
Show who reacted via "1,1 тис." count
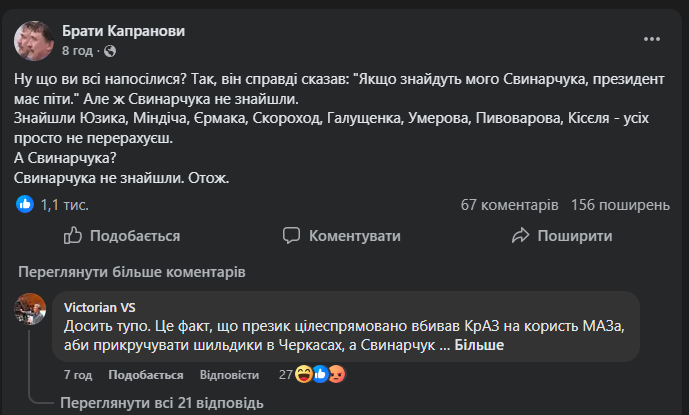65,204
